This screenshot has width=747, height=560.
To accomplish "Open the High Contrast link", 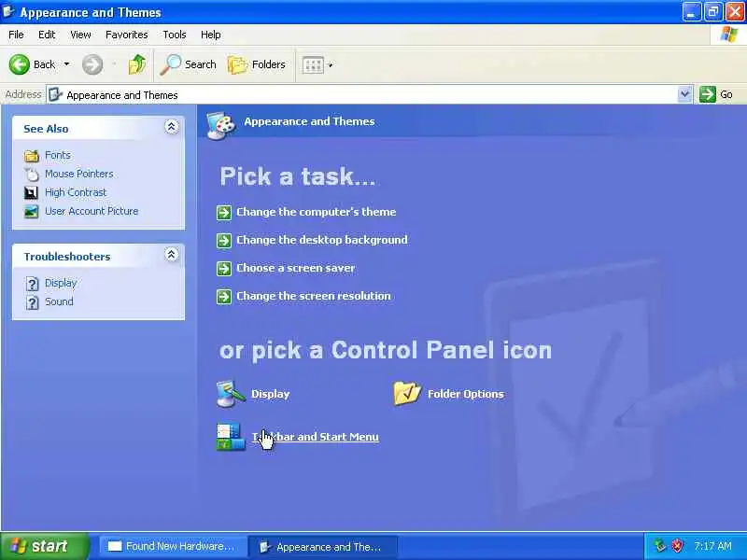I will [76, 192].
